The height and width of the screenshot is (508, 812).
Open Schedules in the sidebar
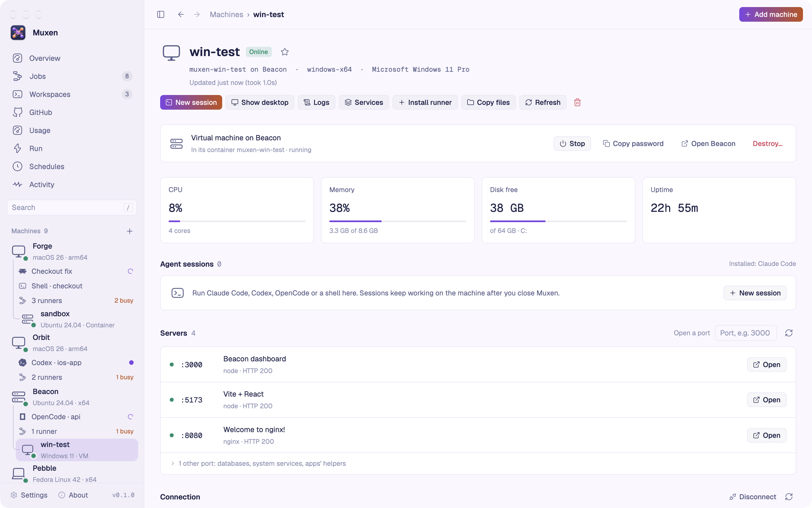coord(72,166)
